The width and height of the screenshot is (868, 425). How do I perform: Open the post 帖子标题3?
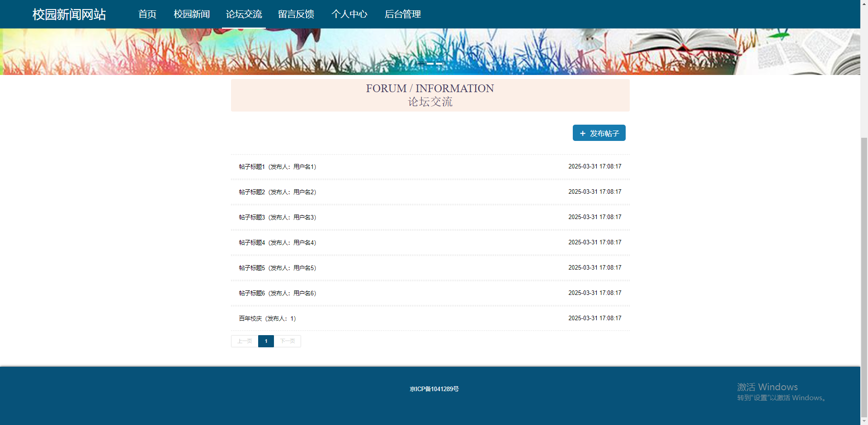[x=277, y=217]
